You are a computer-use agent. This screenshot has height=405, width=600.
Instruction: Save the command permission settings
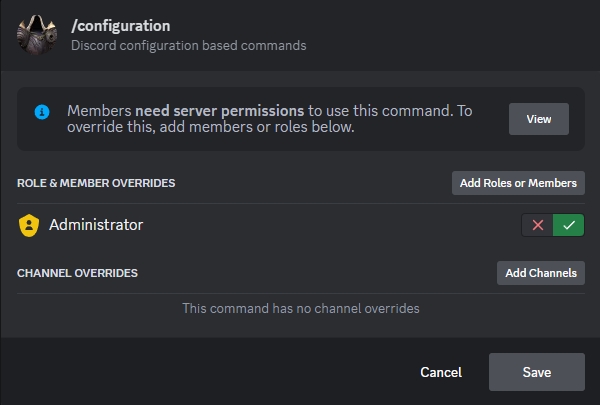coord(536,372)
